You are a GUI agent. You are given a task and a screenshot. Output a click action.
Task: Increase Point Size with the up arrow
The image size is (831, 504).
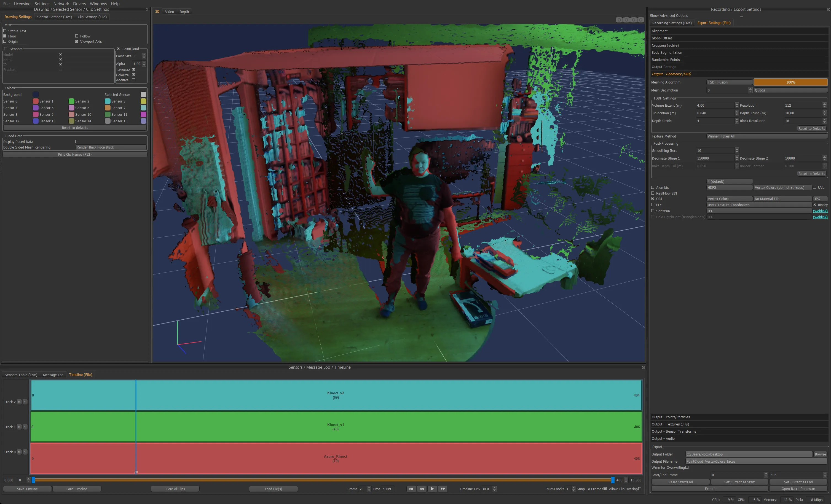click(x=144, y=55)
